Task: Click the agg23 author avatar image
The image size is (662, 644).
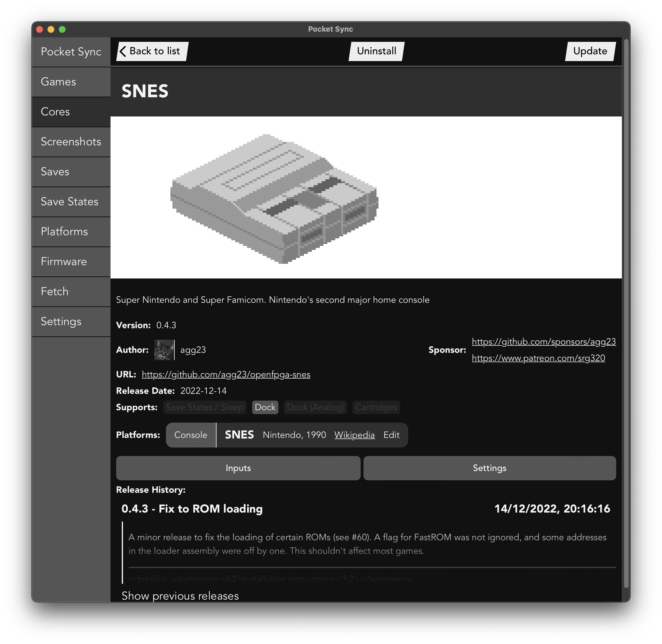Action: (x=164, y=350)
